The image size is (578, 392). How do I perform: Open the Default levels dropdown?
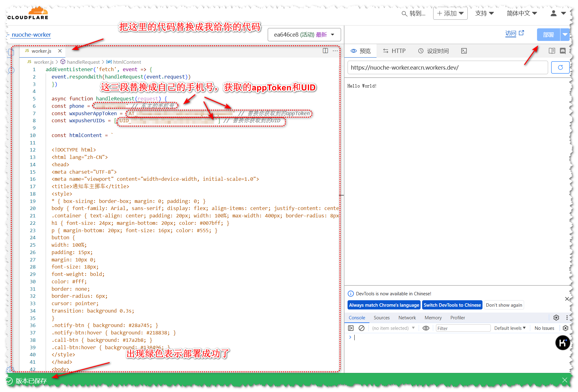(x=510, y=328)
